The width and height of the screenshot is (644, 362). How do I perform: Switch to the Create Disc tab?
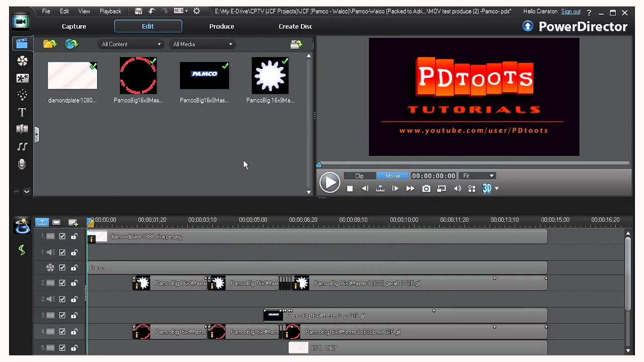point(295,26)
